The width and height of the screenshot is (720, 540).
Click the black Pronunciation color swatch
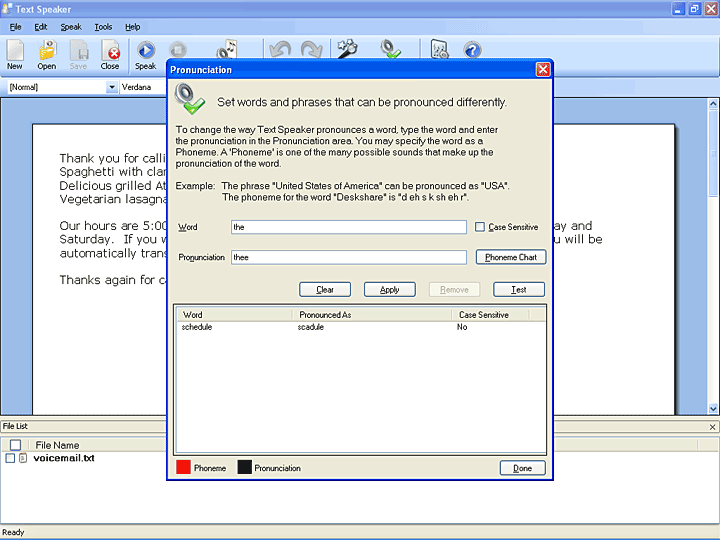pos(245,467)
